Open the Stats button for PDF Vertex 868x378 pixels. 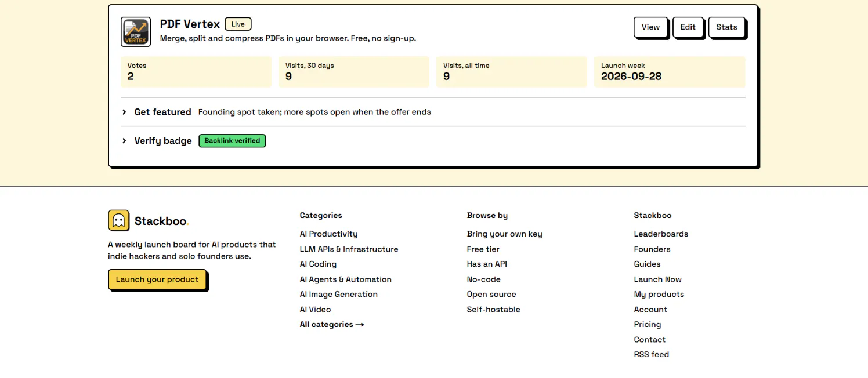point(726,27)
